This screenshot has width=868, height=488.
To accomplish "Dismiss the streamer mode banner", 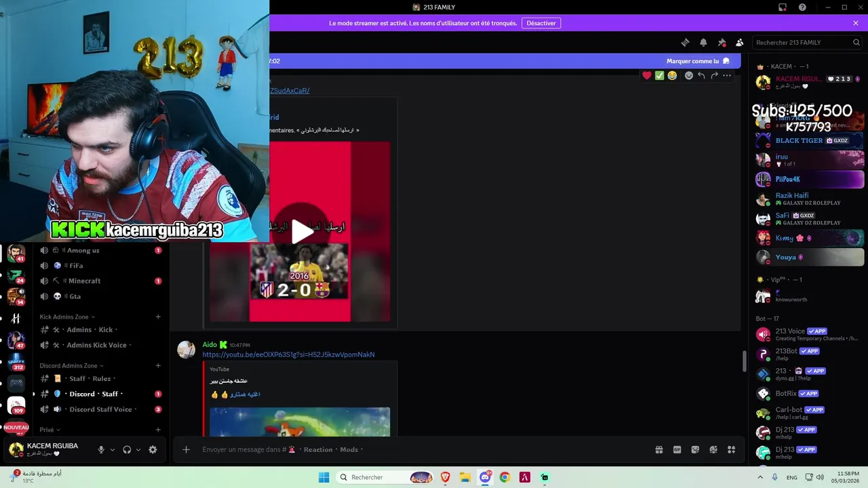I will click(x=856, y=23).
